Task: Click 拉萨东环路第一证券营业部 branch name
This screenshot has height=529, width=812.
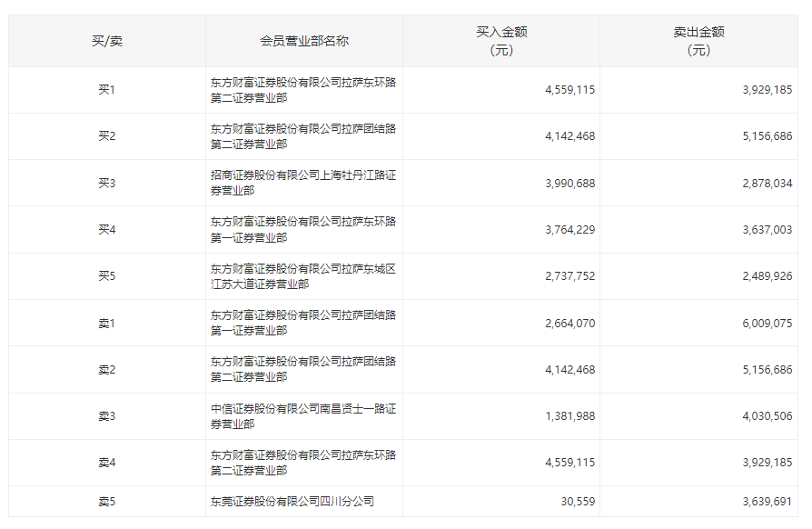Action: click(303, 230)
